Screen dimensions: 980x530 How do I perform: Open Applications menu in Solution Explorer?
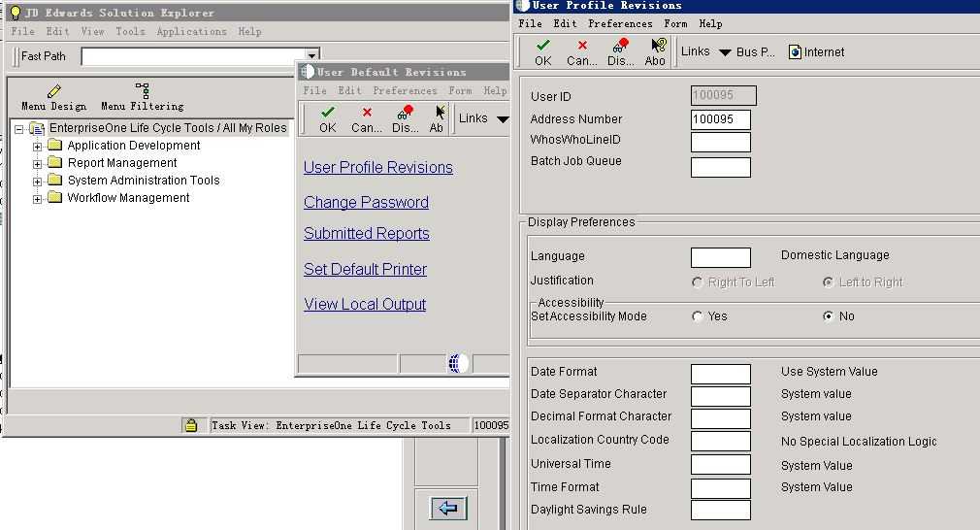[192, 31]
